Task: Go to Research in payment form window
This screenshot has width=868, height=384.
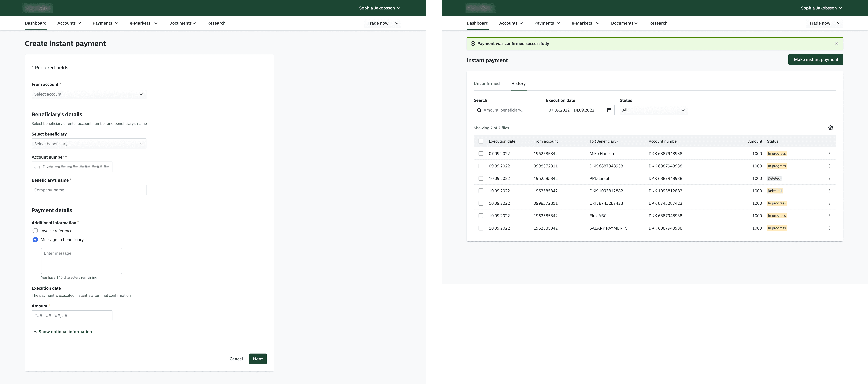Action: tap(216, 23)
